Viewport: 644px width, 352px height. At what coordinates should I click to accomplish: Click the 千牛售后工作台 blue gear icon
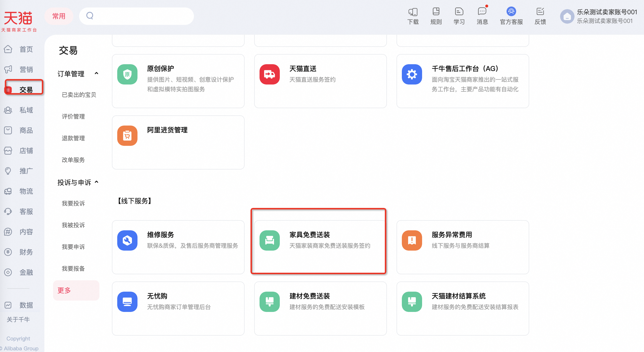point(412,74)
